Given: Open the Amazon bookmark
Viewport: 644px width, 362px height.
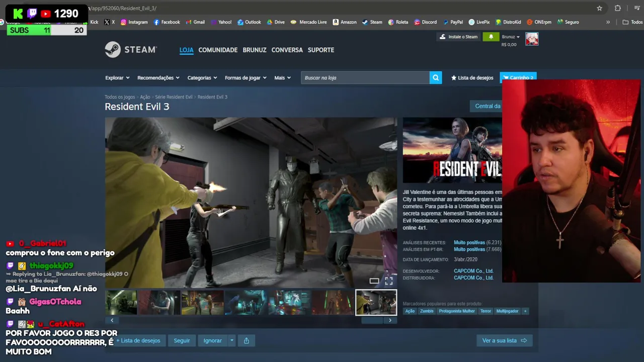Looking at the screenshot, I should click(345, 22).
